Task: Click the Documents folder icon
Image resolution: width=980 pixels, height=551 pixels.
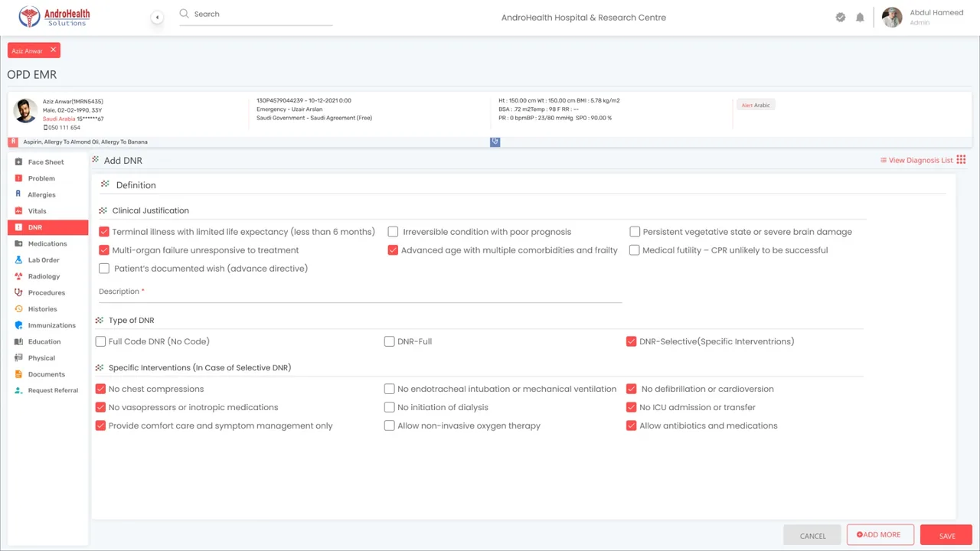Action: coord(18,374)
